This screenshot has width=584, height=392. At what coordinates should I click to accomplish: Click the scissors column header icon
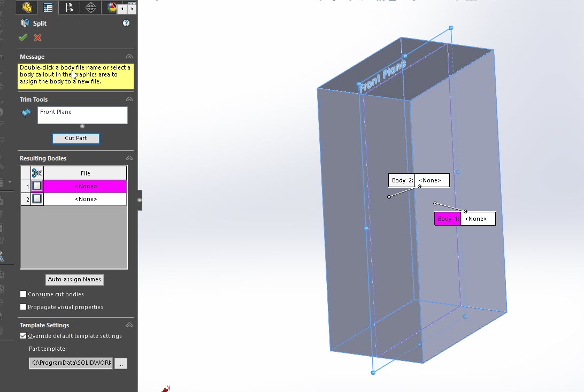pyautogui.click(x=37, y=173)
